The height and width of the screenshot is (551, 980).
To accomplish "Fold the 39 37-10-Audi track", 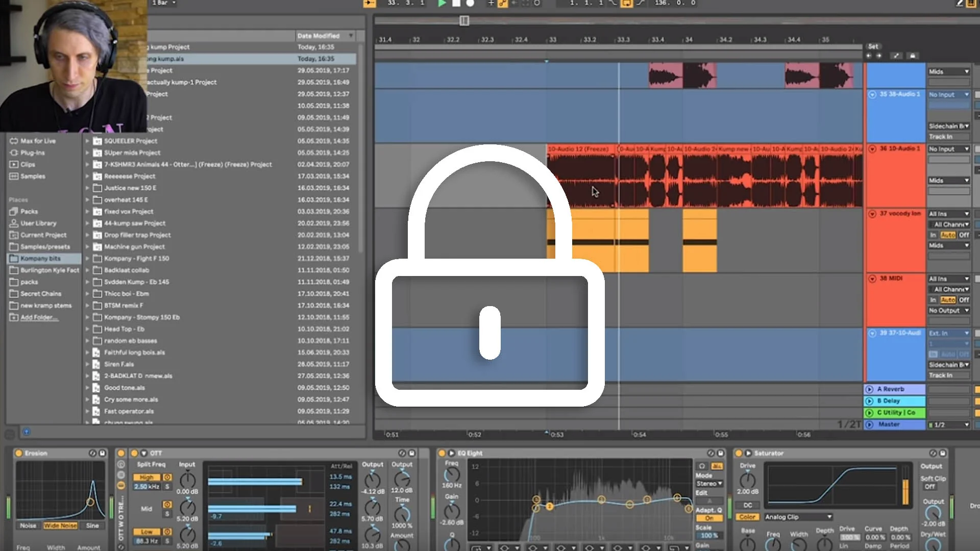I will 872,333.
